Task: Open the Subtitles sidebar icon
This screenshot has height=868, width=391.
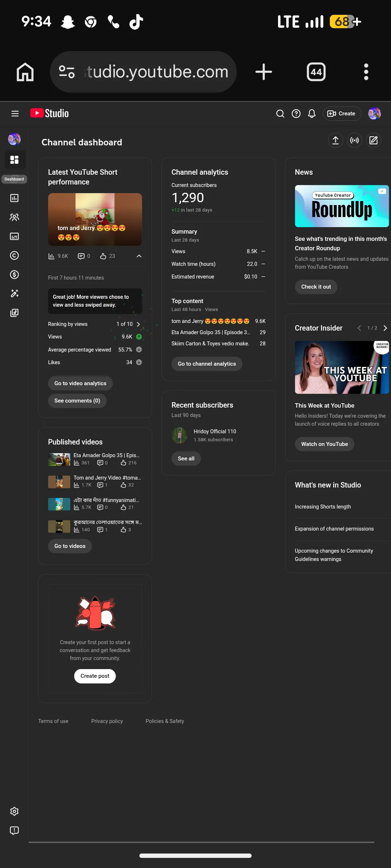Action: pyautogui.click(x=14, y=236)
